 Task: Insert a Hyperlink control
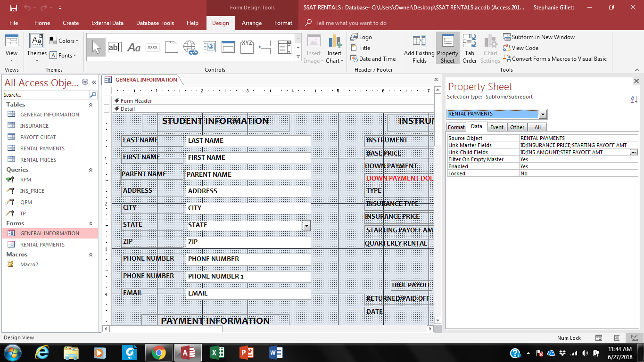[x=190, y=47]
